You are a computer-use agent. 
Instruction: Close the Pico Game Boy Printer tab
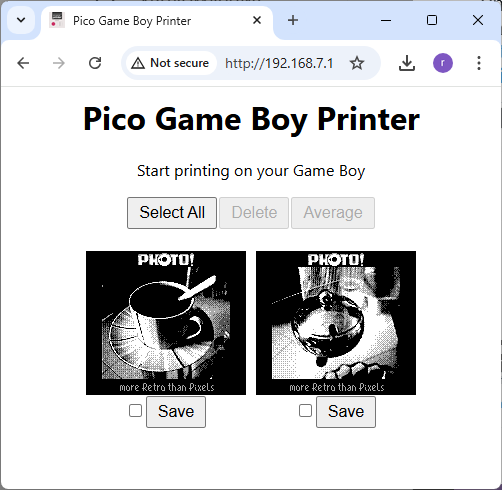(257, 20)
